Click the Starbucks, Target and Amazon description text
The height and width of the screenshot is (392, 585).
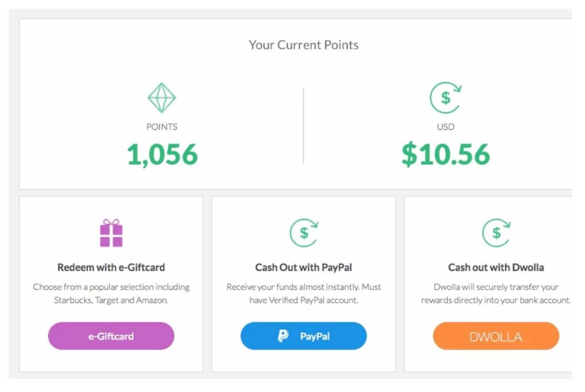(111, 293)
